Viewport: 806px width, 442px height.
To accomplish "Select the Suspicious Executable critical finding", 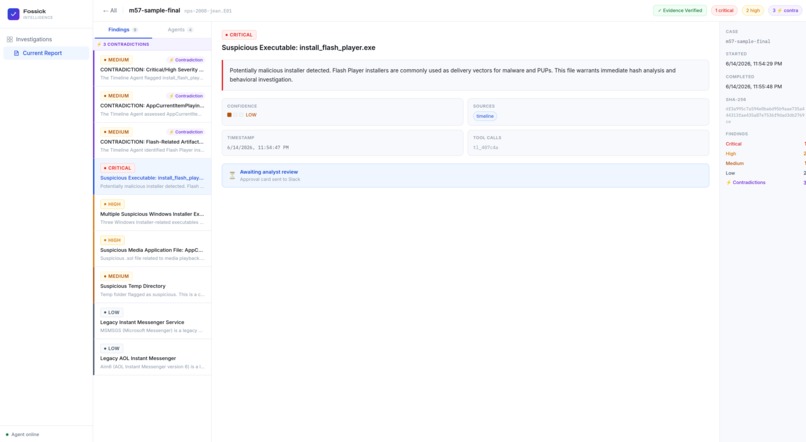I will coord(152,176).
